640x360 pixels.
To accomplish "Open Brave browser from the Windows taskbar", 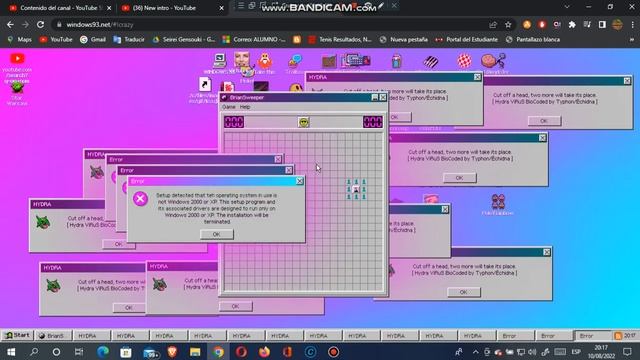I will [172, 351].
